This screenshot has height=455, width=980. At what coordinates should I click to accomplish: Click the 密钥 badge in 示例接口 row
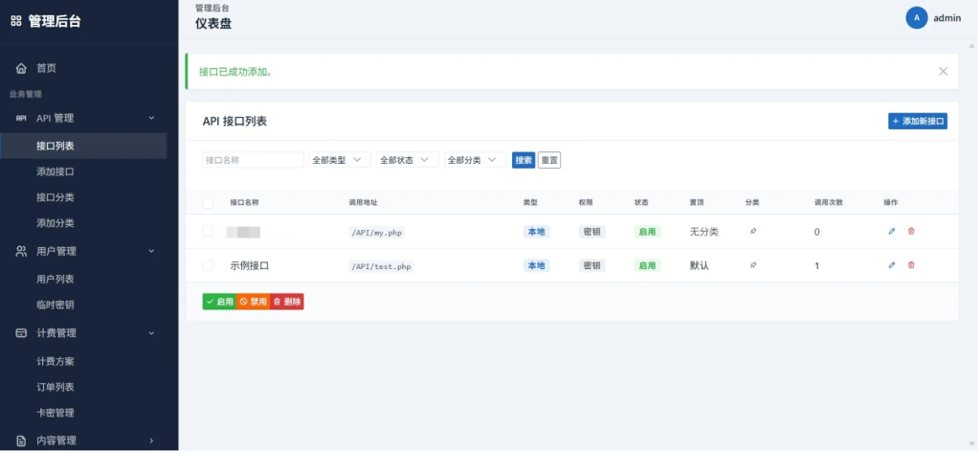(x=591, y=266)
